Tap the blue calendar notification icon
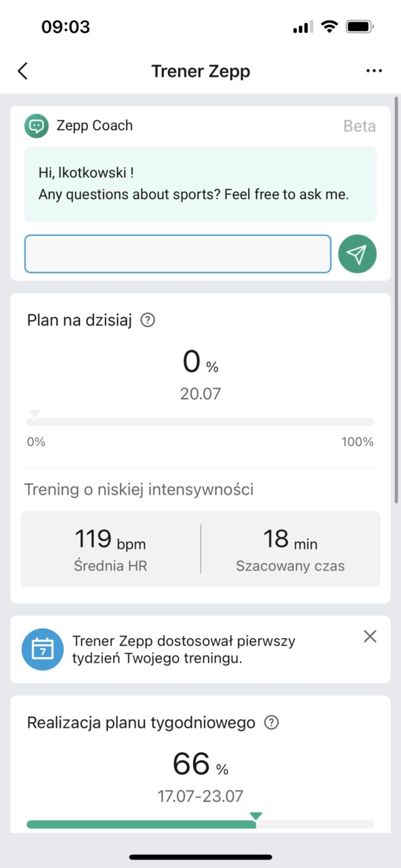Screen dimensions: 401x868 (42, 649)
